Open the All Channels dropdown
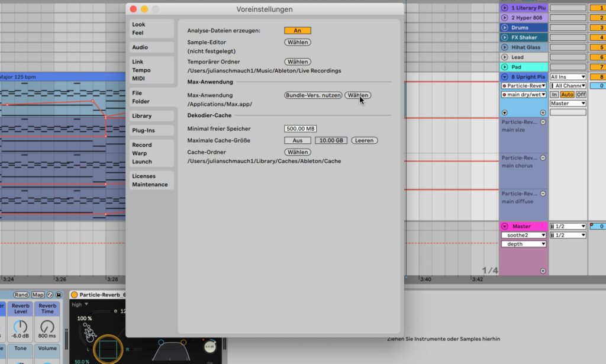606x364 pixels. click(568, 86)
